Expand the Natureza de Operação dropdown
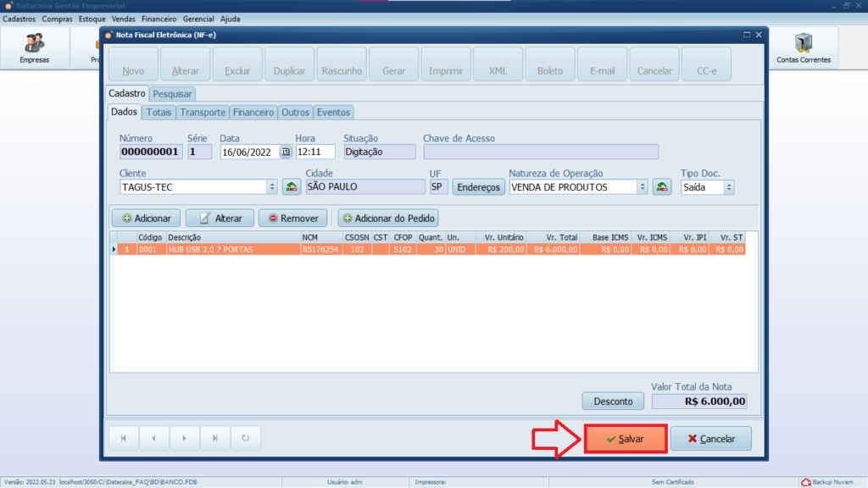Viewport: 868px width, 488px height. pos(643,187)
